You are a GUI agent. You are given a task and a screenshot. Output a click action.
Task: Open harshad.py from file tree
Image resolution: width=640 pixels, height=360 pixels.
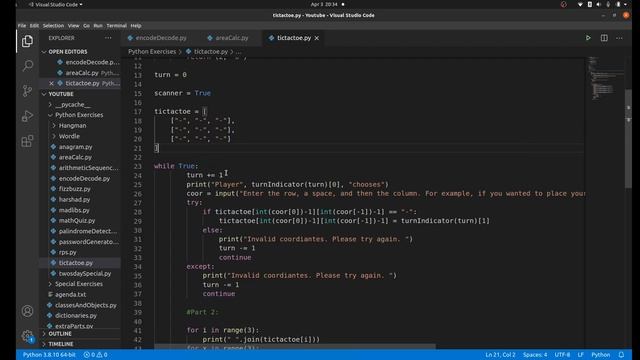(x=74, y=200)
